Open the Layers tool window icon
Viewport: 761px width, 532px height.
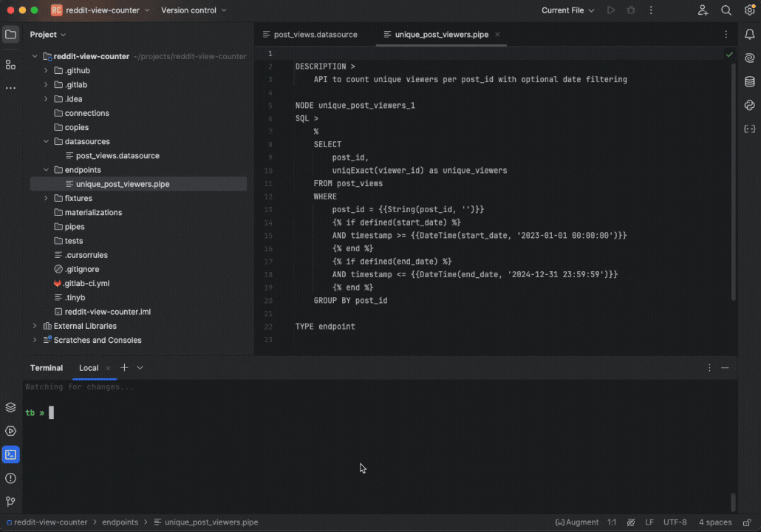coord(10,407)
